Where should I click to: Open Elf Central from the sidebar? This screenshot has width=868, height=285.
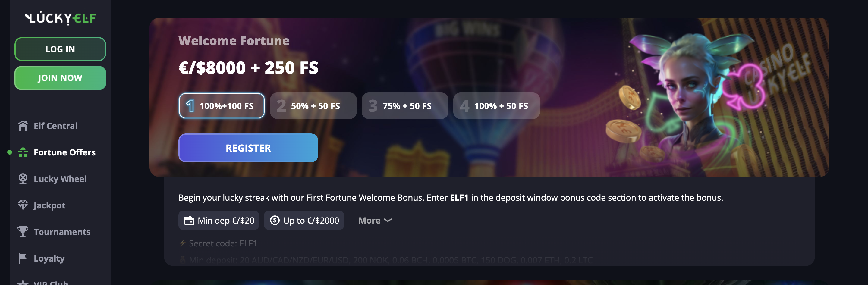(x=55, y=125)
